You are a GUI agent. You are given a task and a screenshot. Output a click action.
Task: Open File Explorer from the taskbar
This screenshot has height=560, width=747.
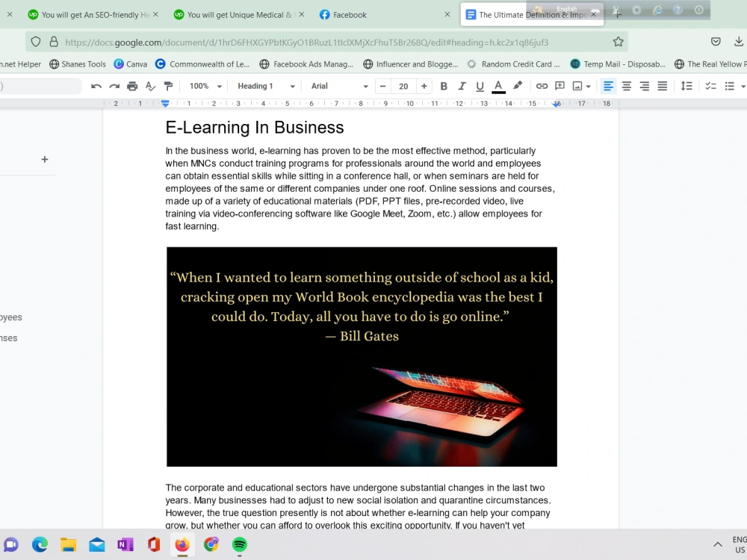[68, 544]
